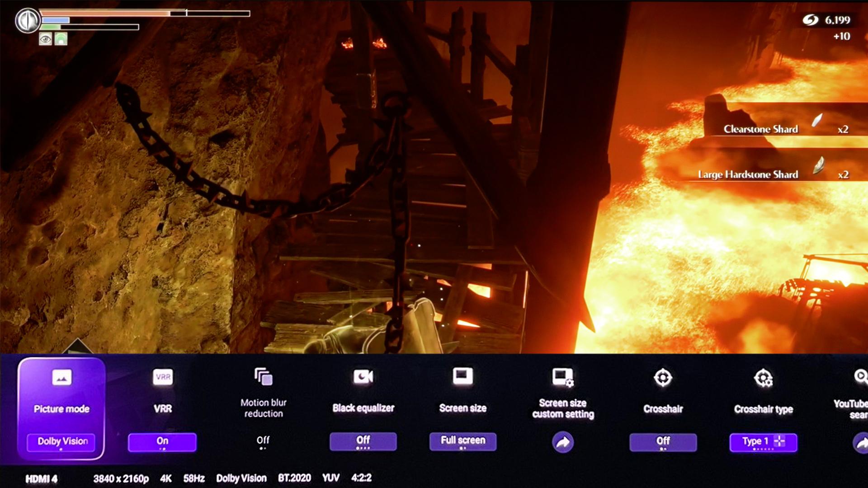Image resolution: width=868 pixels, height=488 pixels.
Task: Click the 3840 x 2160p resolution text
Action: 121,479
